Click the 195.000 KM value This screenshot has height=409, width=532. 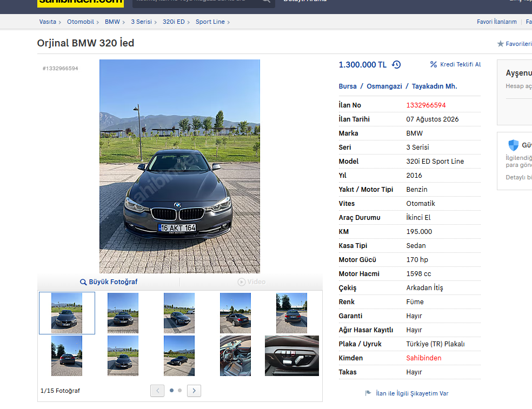coord(419,232)
